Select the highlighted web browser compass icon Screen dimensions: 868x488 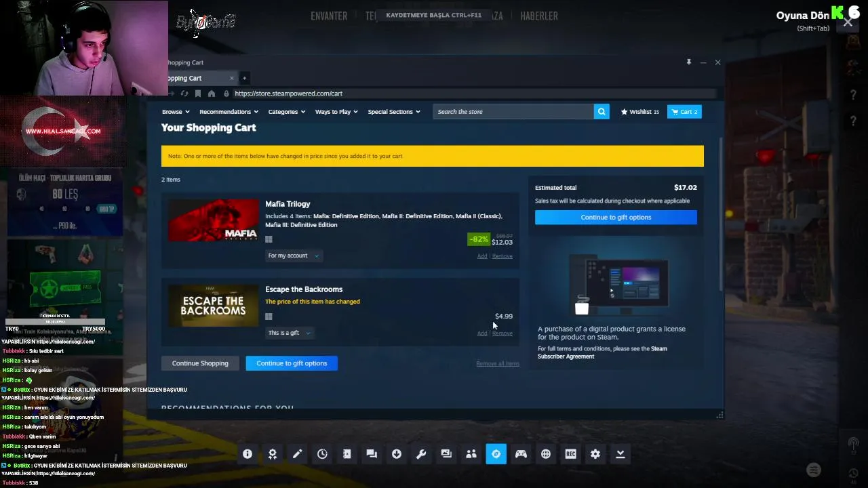point(496,454)
